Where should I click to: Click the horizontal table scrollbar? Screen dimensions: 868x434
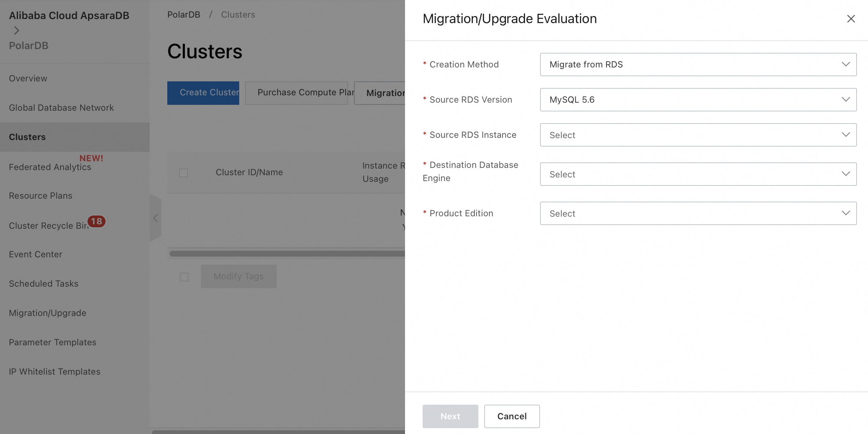pyautogui.click(x=286, y=254)
